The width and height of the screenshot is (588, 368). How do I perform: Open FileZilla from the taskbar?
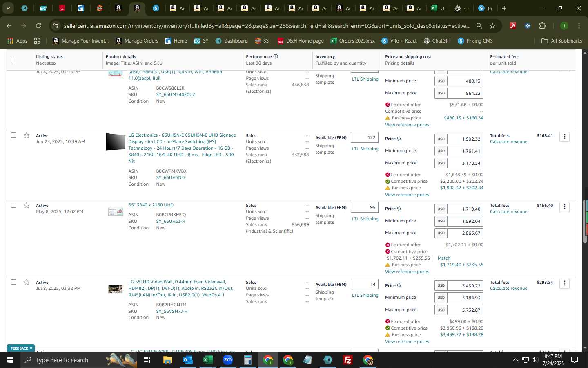348,360
